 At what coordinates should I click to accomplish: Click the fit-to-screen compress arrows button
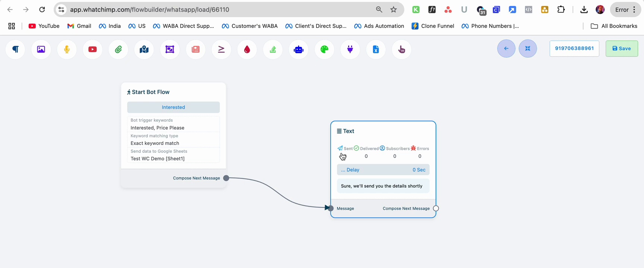(528, 48)
